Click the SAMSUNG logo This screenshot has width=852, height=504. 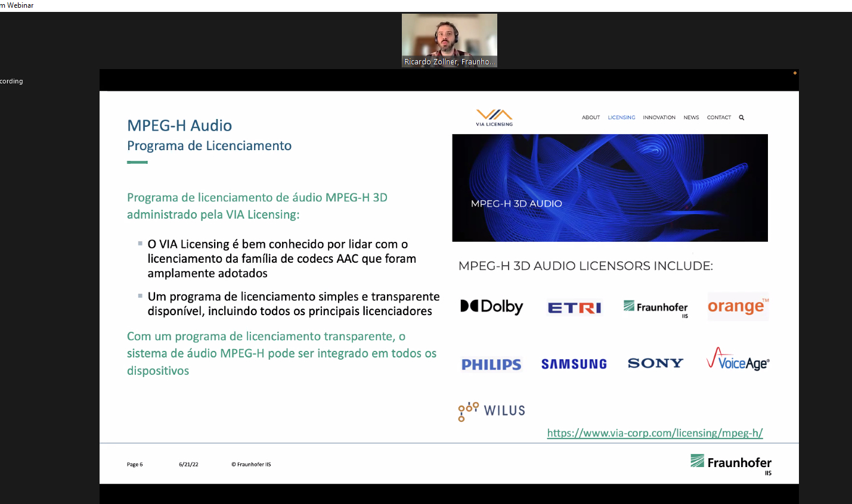pos(574,364)
